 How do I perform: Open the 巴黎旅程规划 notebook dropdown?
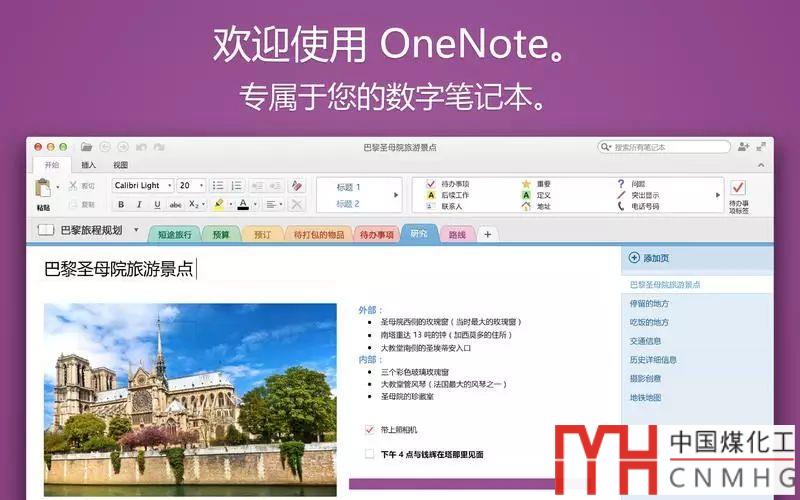pyautogui.click(x=136, y=230)
